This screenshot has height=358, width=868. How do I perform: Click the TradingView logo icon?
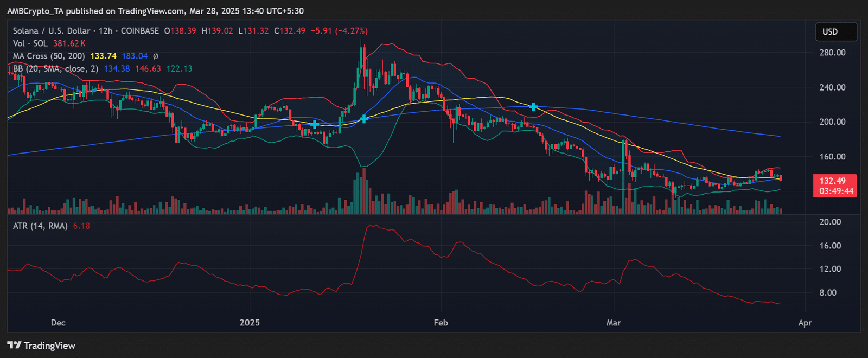(14, 346)
